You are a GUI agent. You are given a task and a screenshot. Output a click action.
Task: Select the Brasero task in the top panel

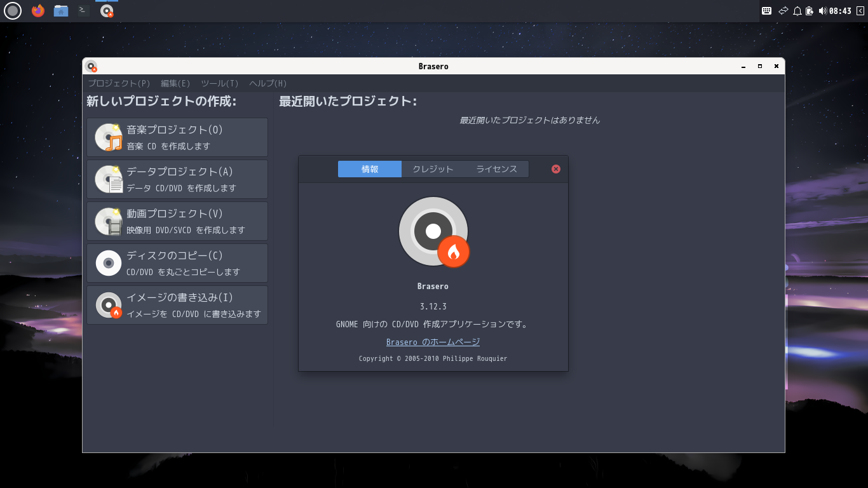tap(107, 11)
